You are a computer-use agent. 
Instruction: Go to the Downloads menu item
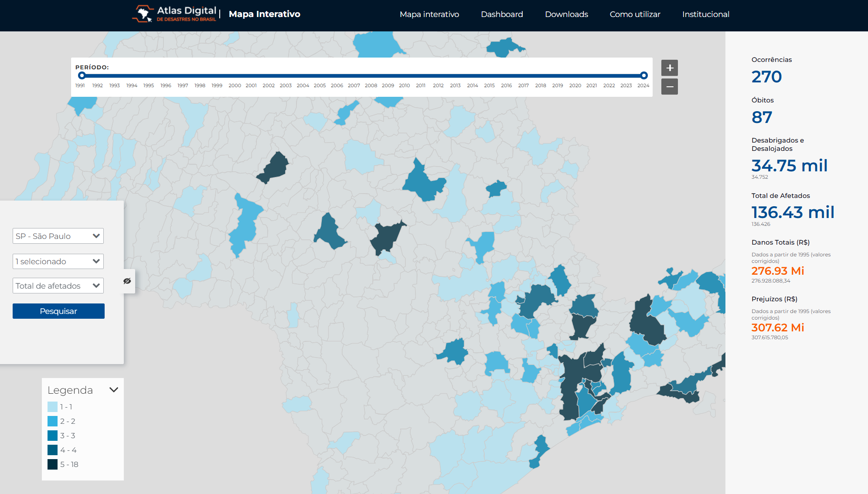click(x=566, y=14)
